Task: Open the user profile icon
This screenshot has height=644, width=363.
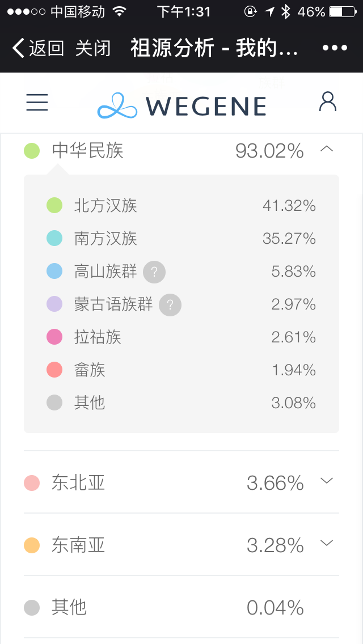Action: pos(328,102)
